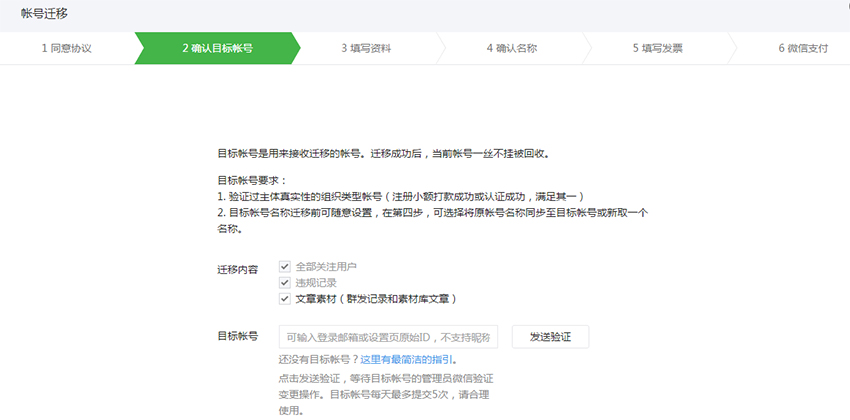
Task: Toggle the 全部关注用户 checkbox
Action: tap(285, 267)
